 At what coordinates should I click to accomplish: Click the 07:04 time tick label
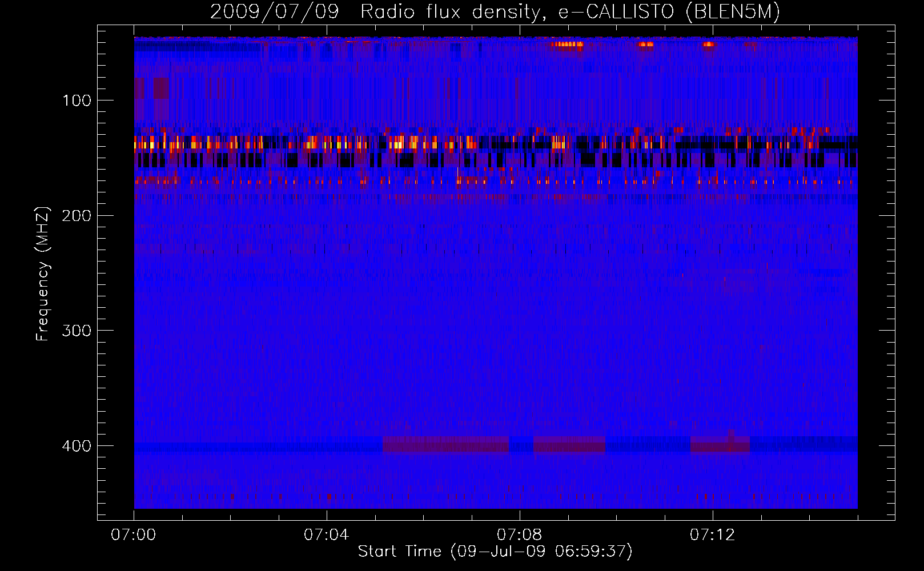[x=326, y=535]
